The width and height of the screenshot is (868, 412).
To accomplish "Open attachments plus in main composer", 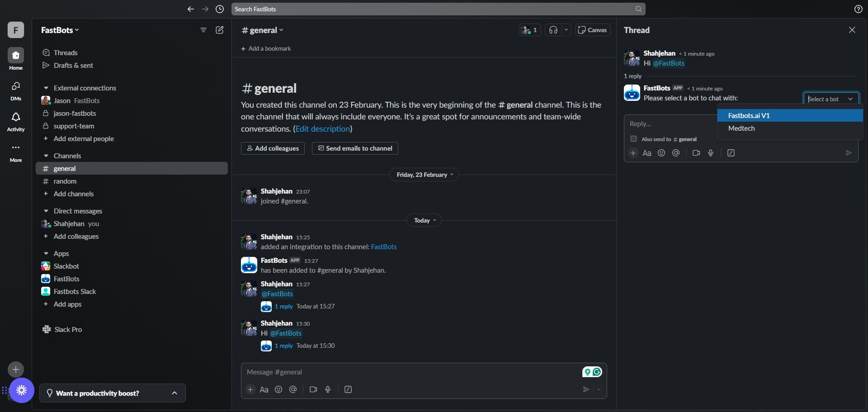I will pyautogui.click(x=250, y=389).
